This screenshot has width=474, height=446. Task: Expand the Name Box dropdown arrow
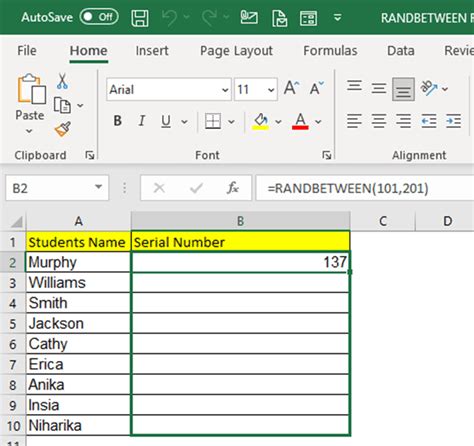[98, 187]
